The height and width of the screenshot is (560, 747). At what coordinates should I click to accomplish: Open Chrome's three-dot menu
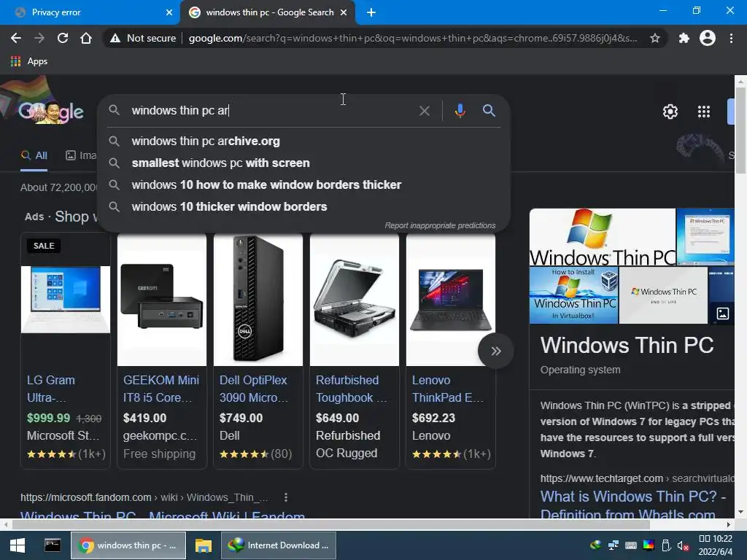pyautogui.click(x=731, y=38)
